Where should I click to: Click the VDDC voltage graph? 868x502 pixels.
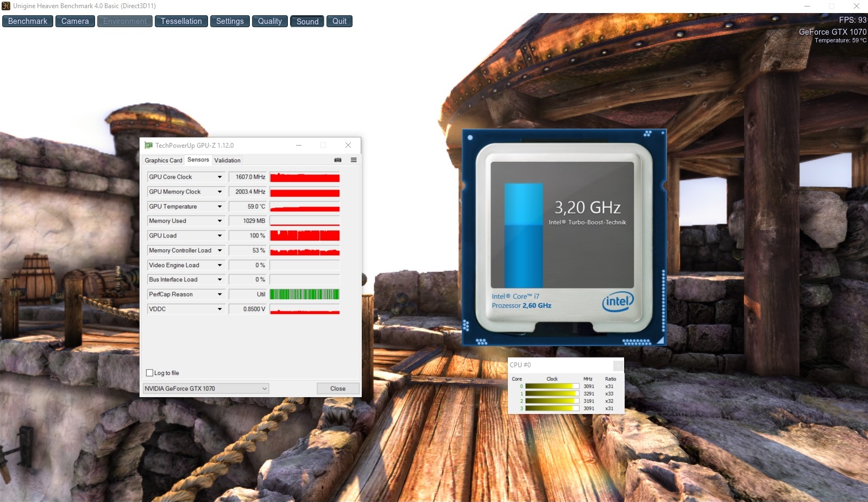305,309
